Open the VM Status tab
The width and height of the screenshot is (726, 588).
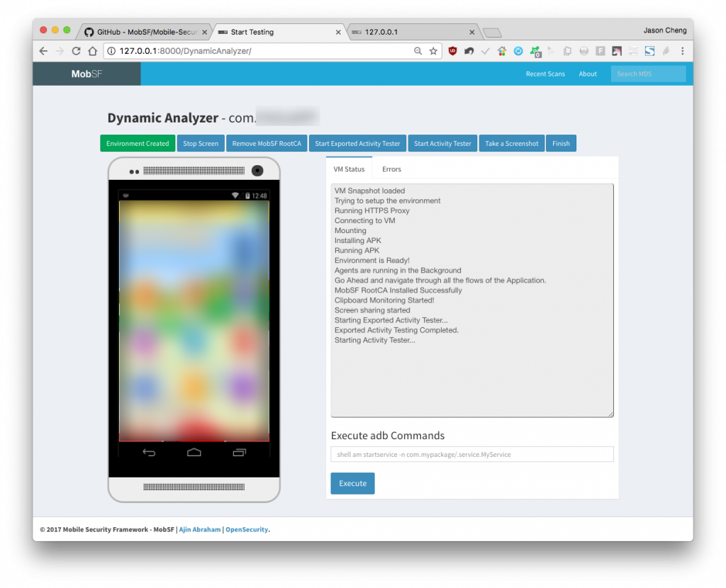[x=349, y=169]
